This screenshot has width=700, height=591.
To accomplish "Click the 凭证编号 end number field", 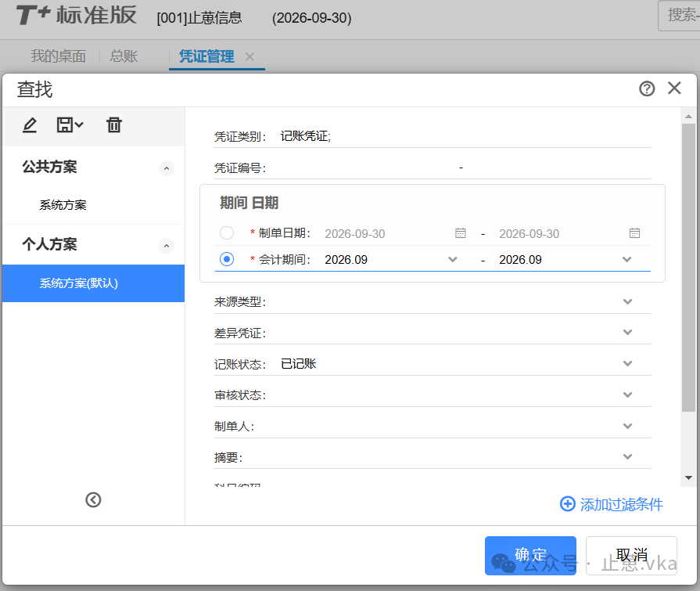I will pyautogui.click(x=560, y=168).
